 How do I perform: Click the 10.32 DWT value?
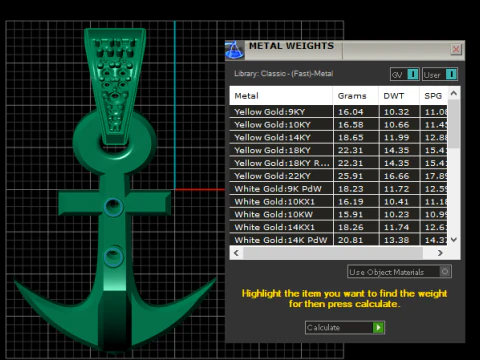(x=396, y=112)
